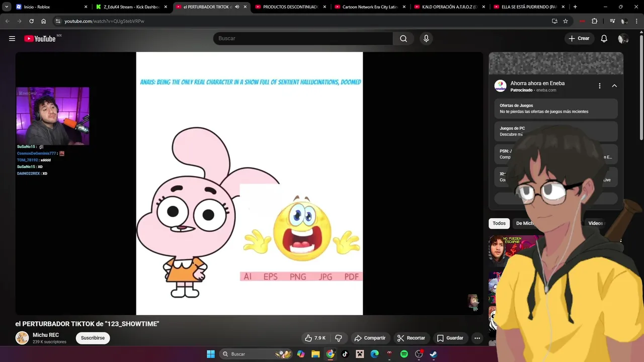Go back in browser history
This screenshot has width=644, height=362.
(x=7, y=21)
